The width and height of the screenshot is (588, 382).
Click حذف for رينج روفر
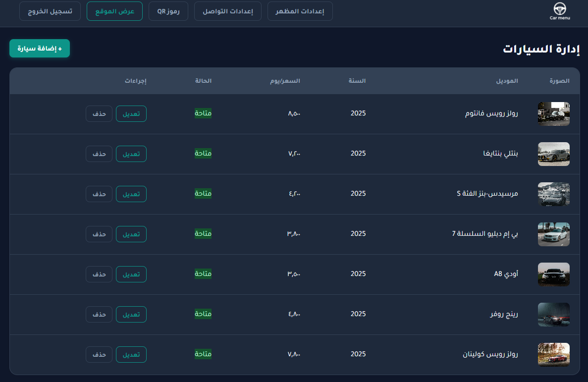pos(99,314)
